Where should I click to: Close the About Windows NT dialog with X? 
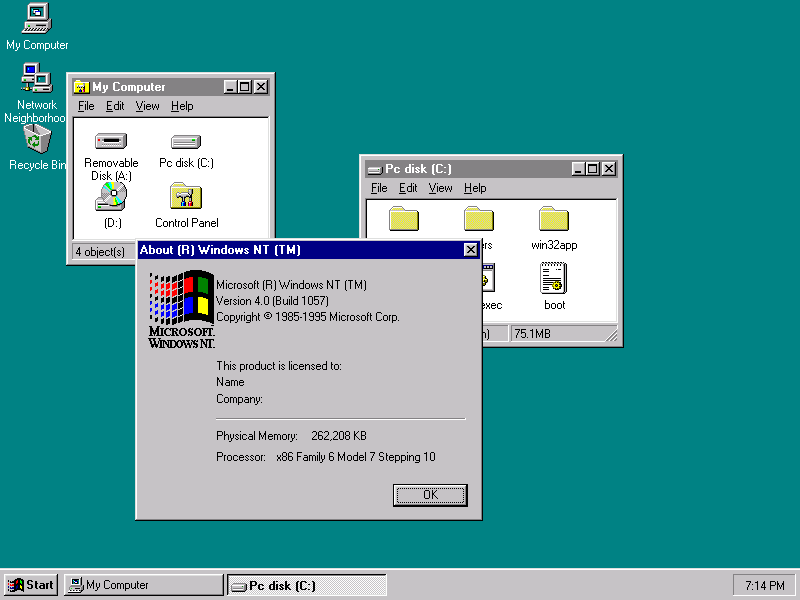pyautogui.click(x=470, y=250)
